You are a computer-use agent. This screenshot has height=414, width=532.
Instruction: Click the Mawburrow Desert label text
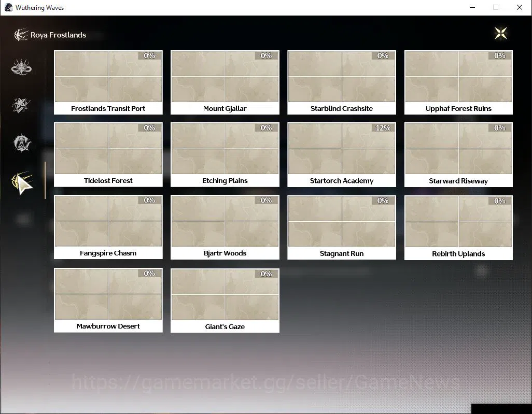[x=108, y=326]
